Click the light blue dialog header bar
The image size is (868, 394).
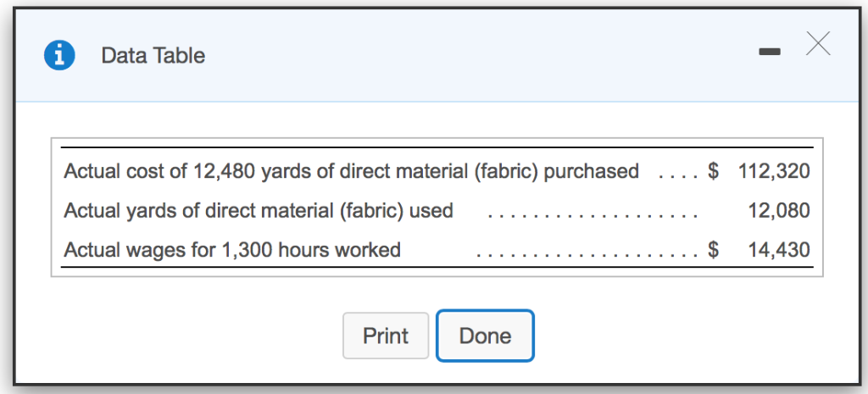coord(433,55)
